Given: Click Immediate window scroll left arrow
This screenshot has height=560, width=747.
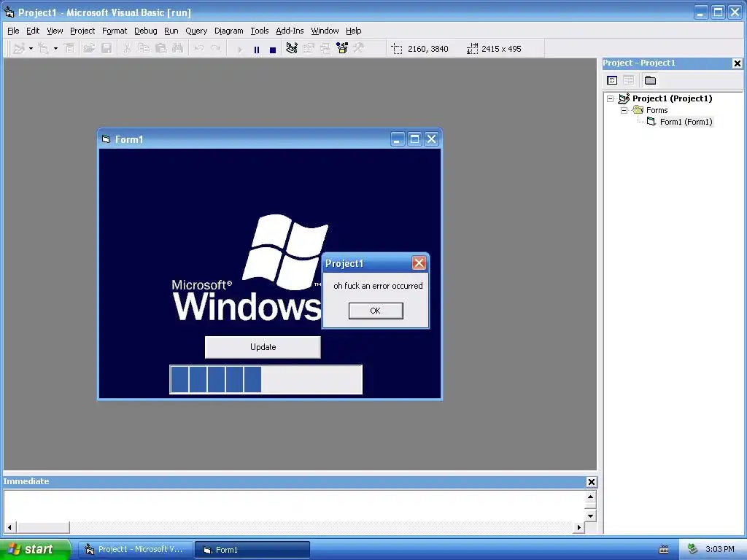Looking at the screenshot, I should pos(9,527).
